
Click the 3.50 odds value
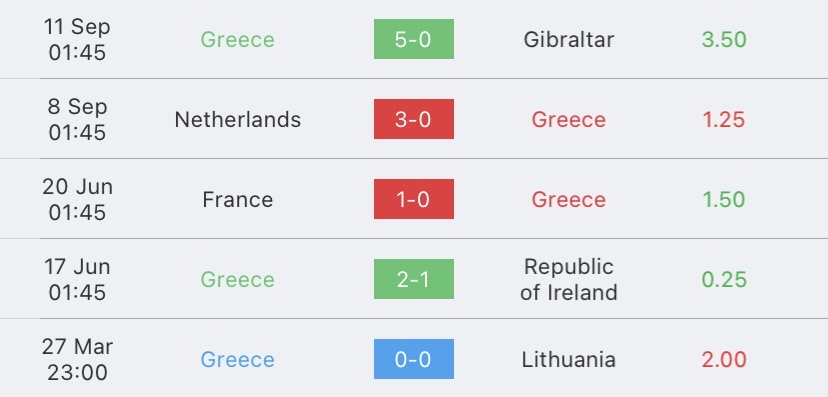click(x=724, y=40)
